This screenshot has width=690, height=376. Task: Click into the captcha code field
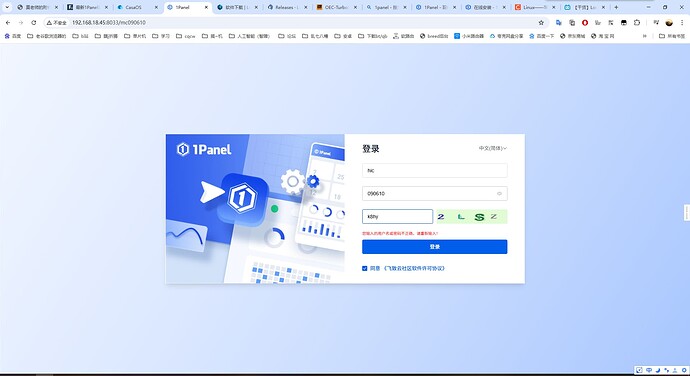[397, 216]
